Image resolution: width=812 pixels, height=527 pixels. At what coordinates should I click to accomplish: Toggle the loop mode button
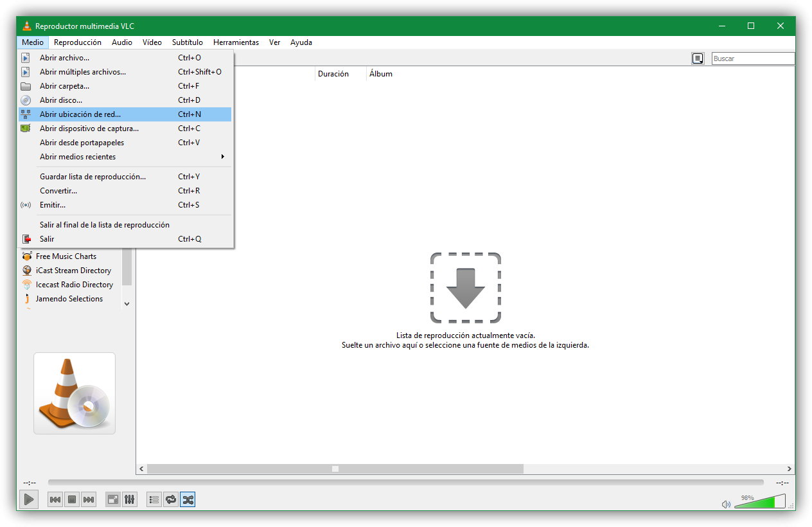[171, 499]
